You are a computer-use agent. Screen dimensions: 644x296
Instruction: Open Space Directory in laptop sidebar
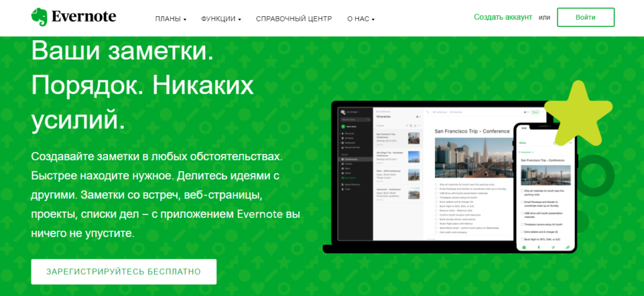[352, 184]
